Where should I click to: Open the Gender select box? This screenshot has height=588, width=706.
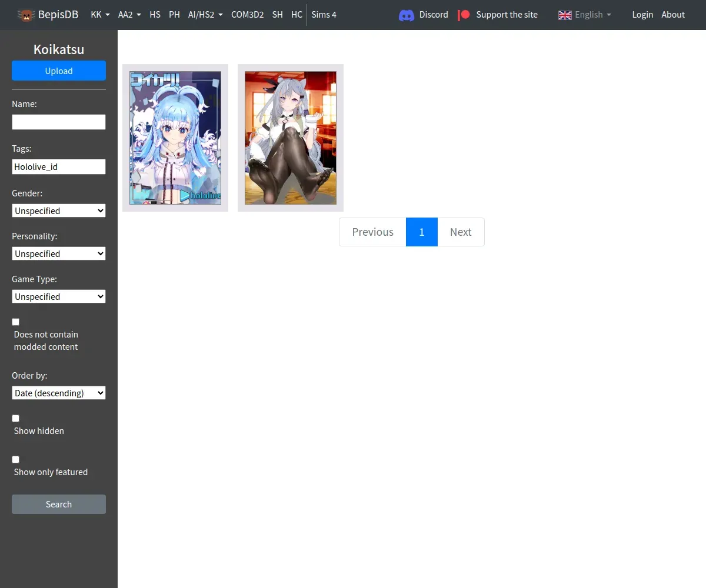[x=59, y=211]
